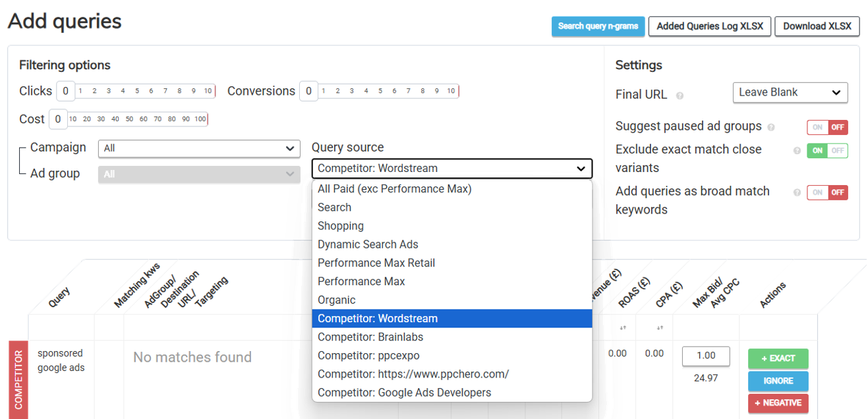This screenshot has width=868, height=419.
Task: Download the XLSX file
Action: (817, 26)
